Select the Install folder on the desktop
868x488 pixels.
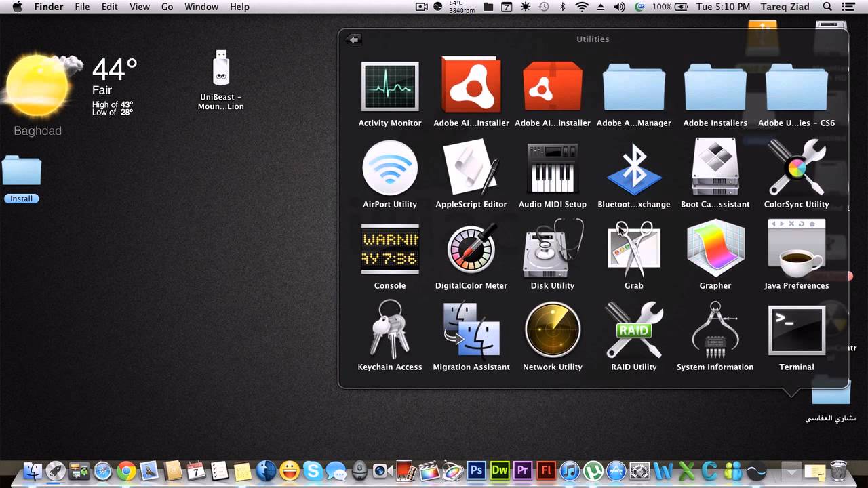[x=22, y=171]
